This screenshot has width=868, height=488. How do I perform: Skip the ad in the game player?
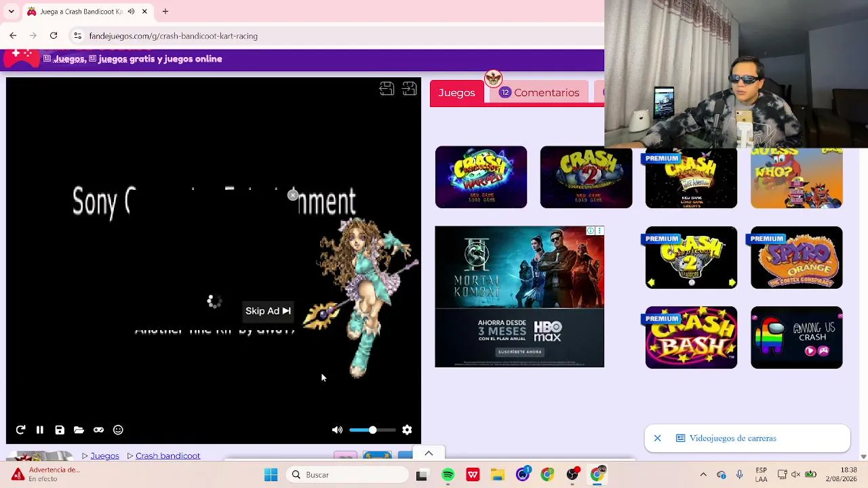pos(268,311)
